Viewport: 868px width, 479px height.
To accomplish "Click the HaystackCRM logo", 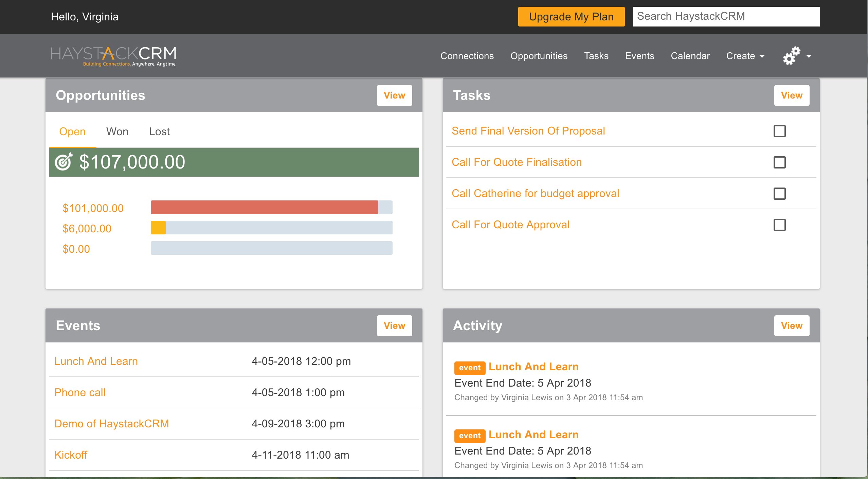I will point(113,56).
